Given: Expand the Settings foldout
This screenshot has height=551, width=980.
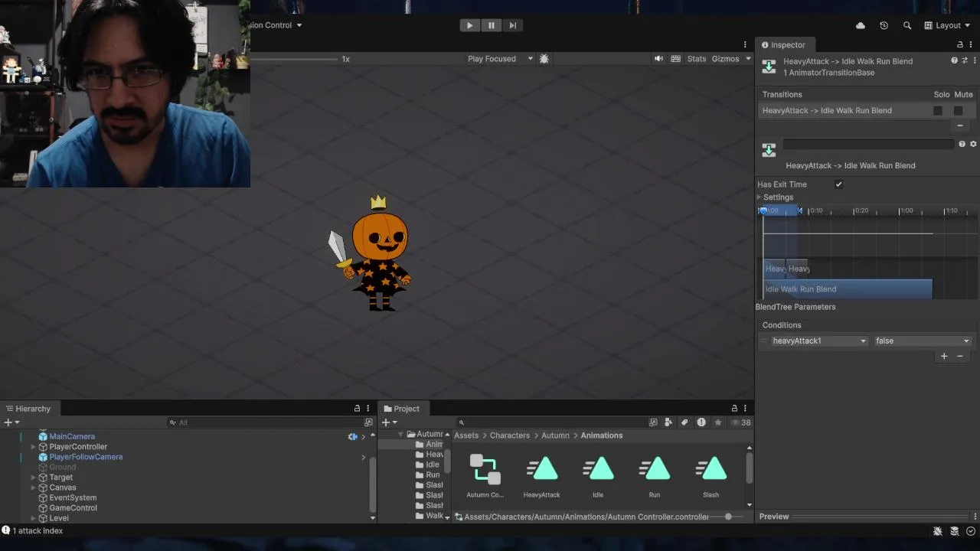Looking at the screenshot, I should point(759,197).
